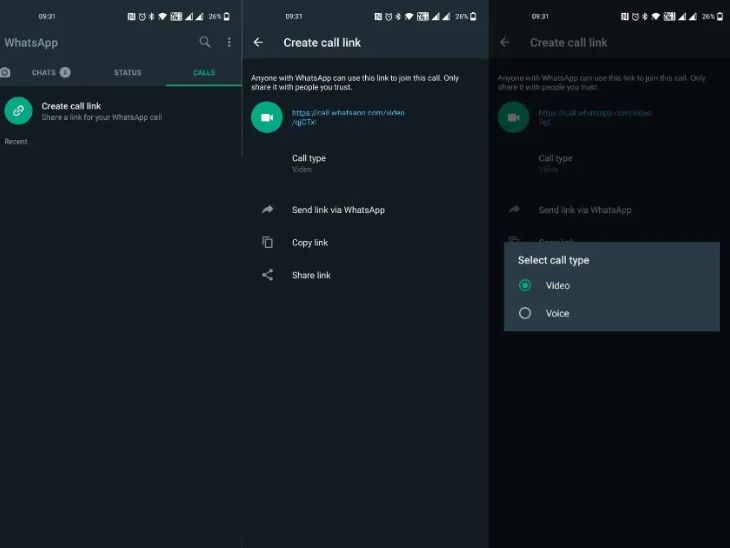Viewport: 730px width, 548px height.
Task: Tap 'Share a link for your WhatsApp call'
Action: click(101, 117)
